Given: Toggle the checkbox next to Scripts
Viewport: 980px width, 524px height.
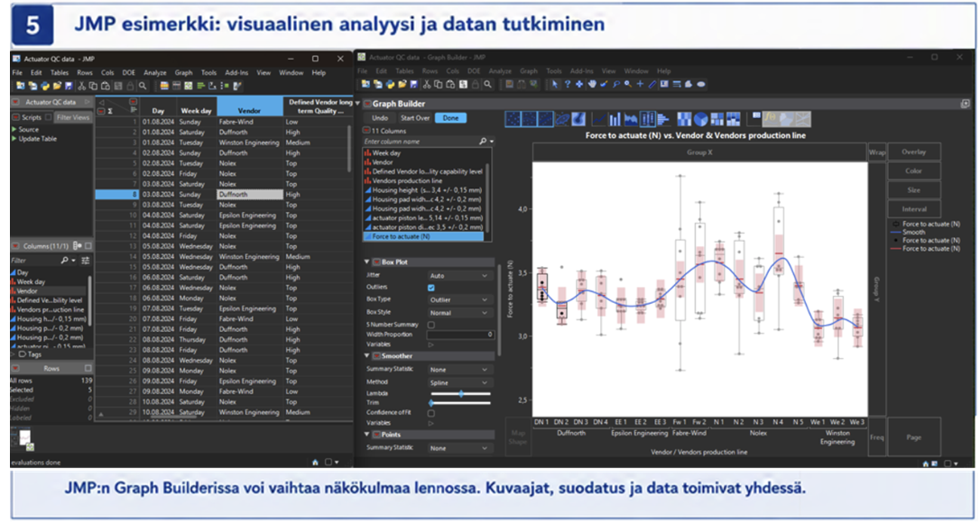Looking at the screenshot, I should click(48, 117).
